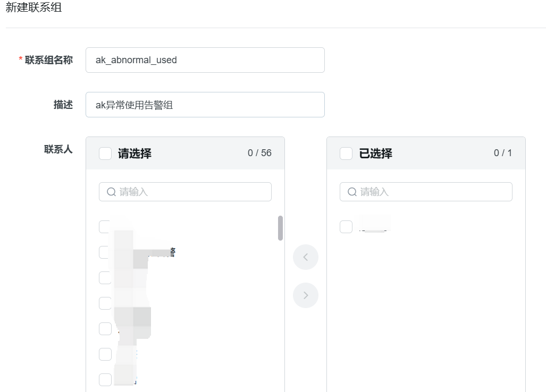Check the fifth contact in 请选择 list

click(x=105, y=329)
